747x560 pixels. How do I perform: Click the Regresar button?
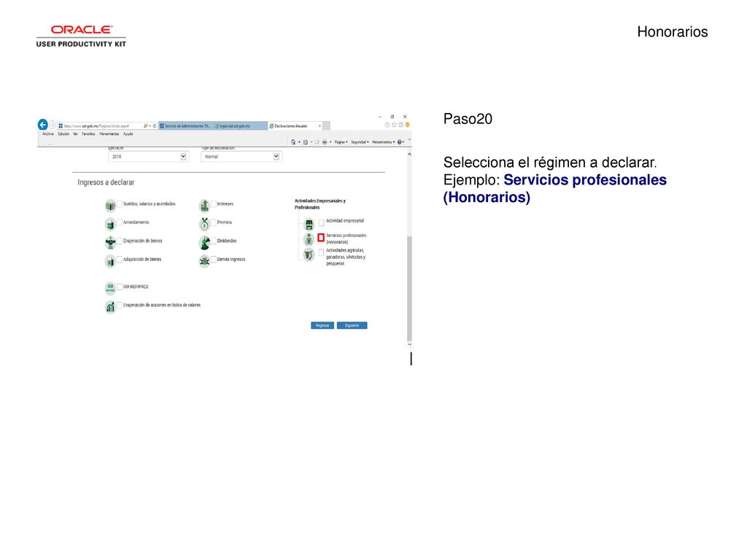(322, 326)
